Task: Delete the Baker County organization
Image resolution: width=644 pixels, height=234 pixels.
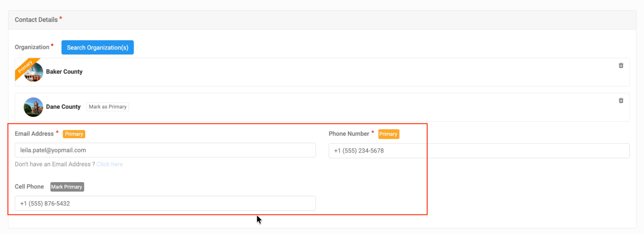Action: coord(621,66)
